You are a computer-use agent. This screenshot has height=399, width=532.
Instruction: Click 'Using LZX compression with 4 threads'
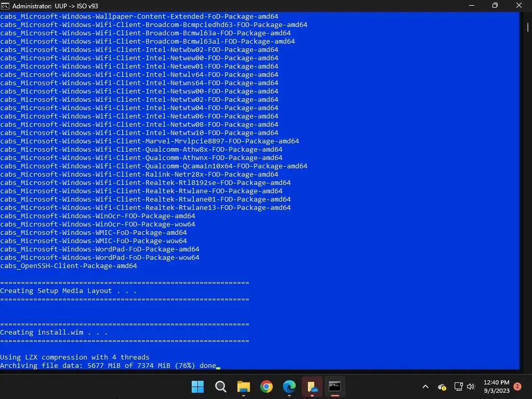pos(75,357)
